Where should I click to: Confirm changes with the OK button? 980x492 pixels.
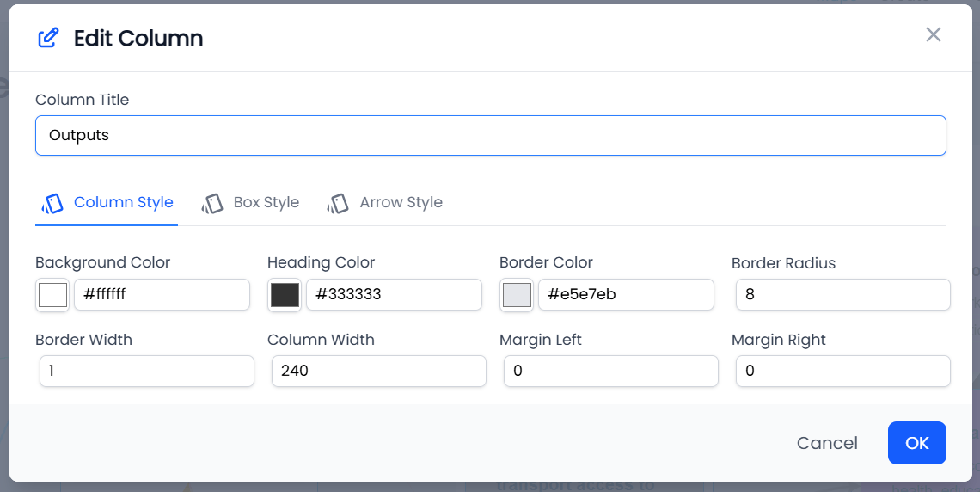pyautogui.click(x=917, y=443)
